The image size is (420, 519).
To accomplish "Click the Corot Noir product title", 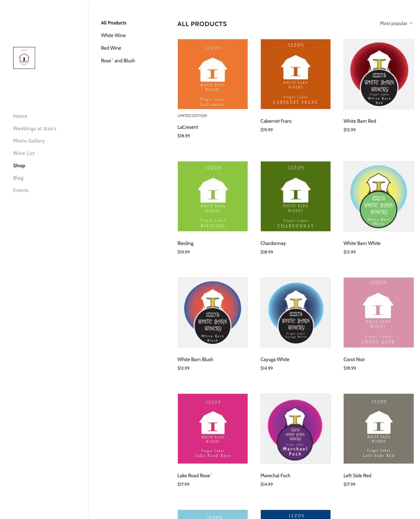I will click(354, 359).
